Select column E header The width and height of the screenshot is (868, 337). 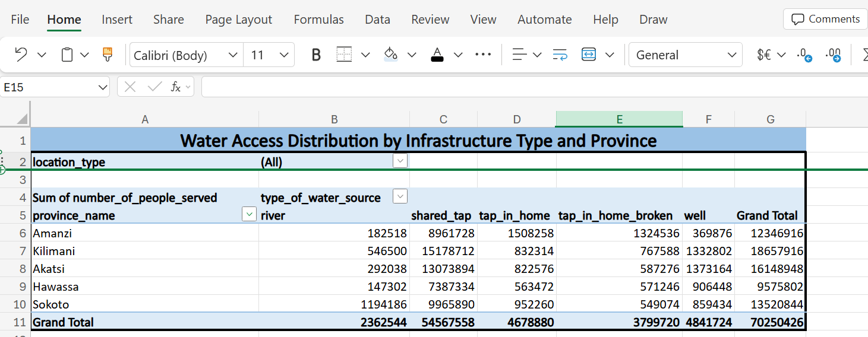coord(619,119)
